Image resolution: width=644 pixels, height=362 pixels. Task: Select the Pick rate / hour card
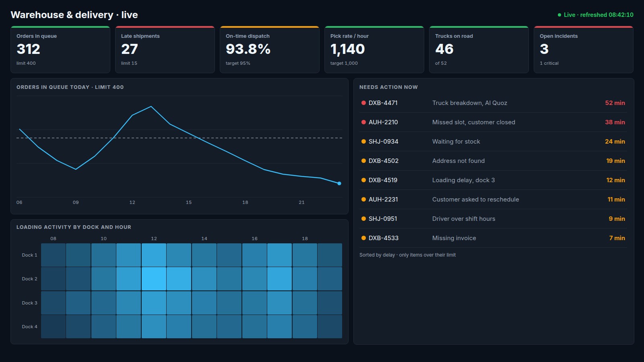[374, 49]
